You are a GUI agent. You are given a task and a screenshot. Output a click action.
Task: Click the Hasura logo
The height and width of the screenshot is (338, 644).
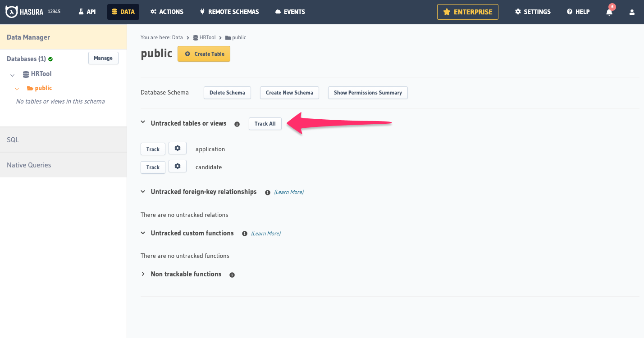click(x=24, y=12)
